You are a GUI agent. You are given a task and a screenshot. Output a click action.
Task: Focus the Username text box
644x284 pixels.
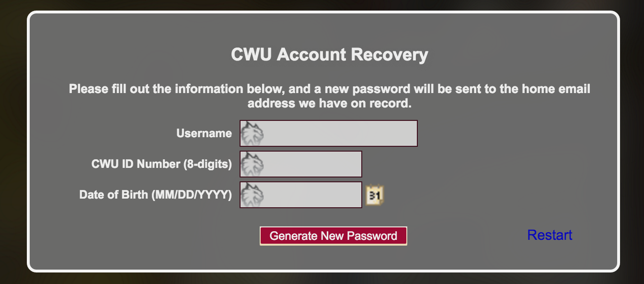pyautogui.click(x=340, y=133)
